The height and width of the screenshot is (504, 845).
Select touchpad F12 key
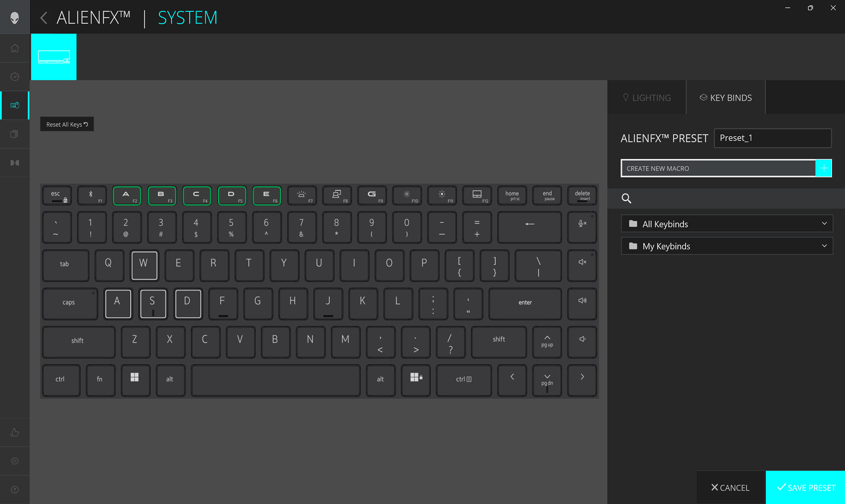pyautogui.click(x=478, y=195)
